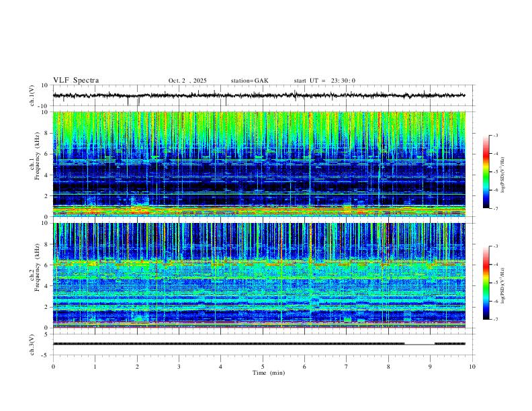Click the 'ch.1(V)' axis label
Screen dimensions: 532x411
point(33,95)
